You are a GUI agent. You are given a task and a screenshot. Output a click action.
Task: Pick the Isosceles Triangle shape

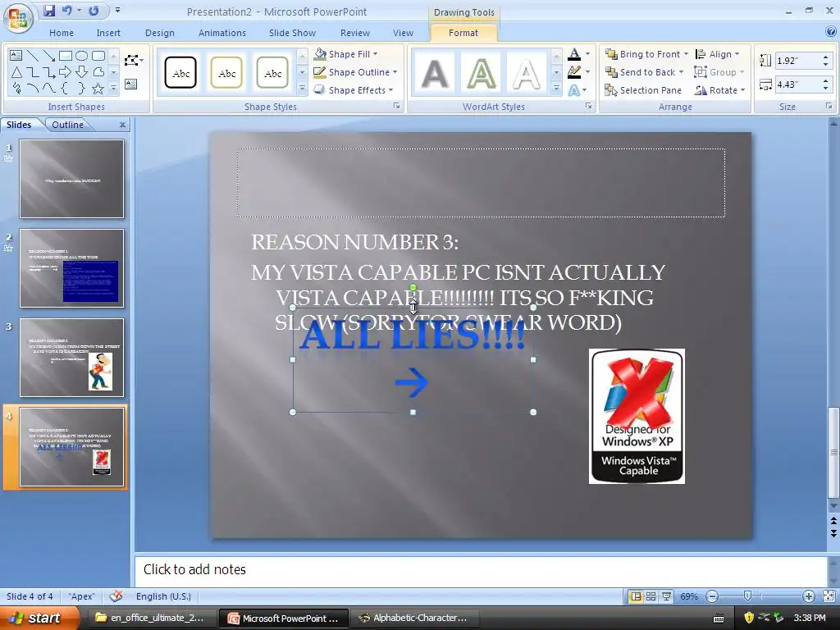pyautogui.click(x=16, y=72)
